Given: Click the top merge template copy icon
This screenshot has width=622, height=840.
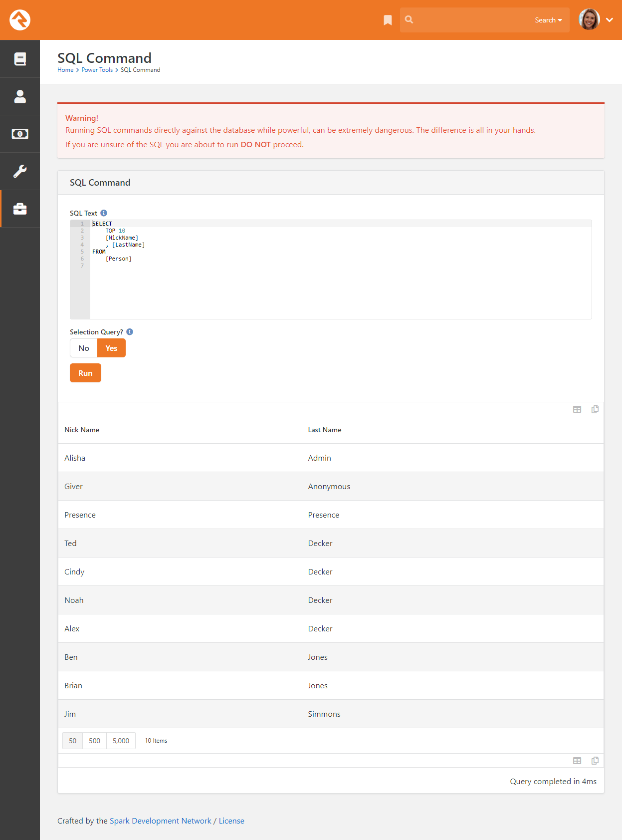Looking at the screenshot, I should tap(595, 409).
